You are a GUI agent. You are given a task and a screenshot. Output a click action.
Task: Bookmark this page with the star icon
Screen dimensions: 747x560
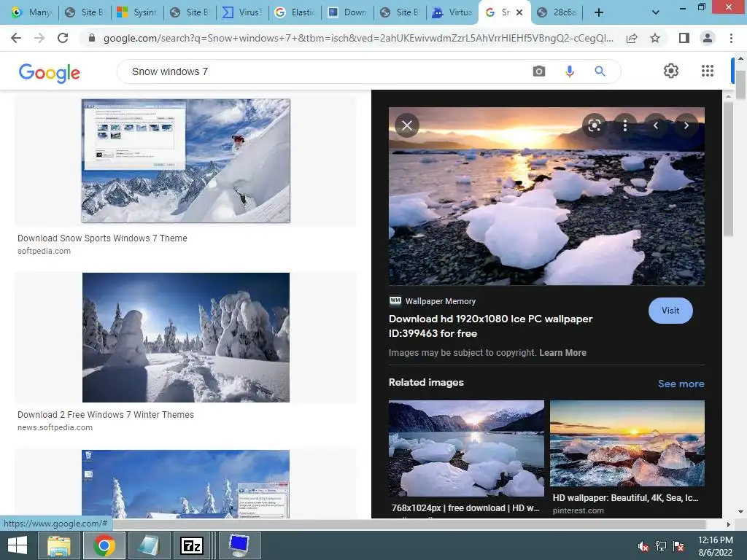[655, 38]
